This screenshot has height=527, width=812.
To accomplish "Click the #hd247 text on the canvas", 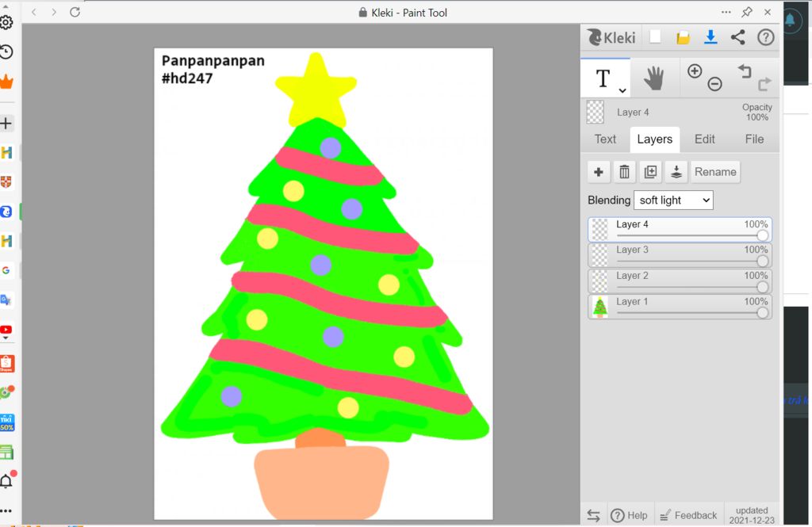I will 187,78.
